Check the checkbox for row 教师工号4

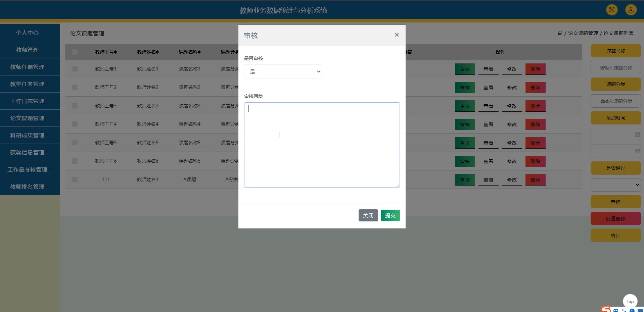pyautogui.click(x=75, y=124)
